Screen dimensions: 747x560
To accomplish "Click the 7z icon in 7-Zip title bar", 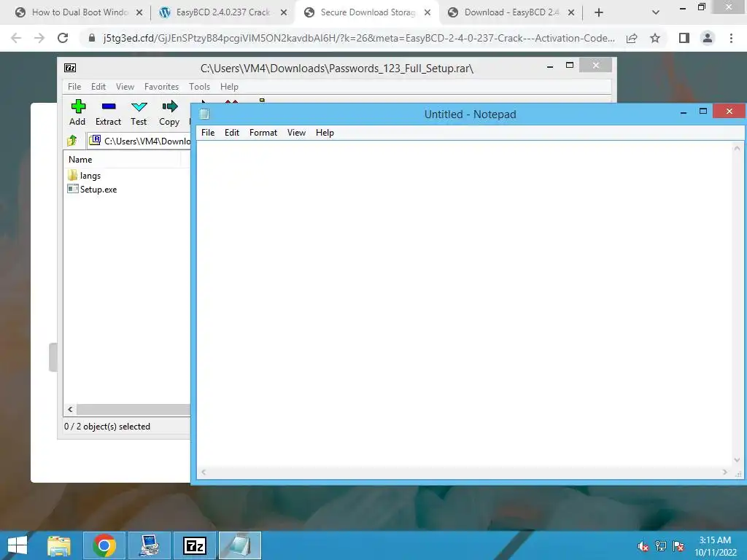I will pyautogui.click(x=70, y=68).
